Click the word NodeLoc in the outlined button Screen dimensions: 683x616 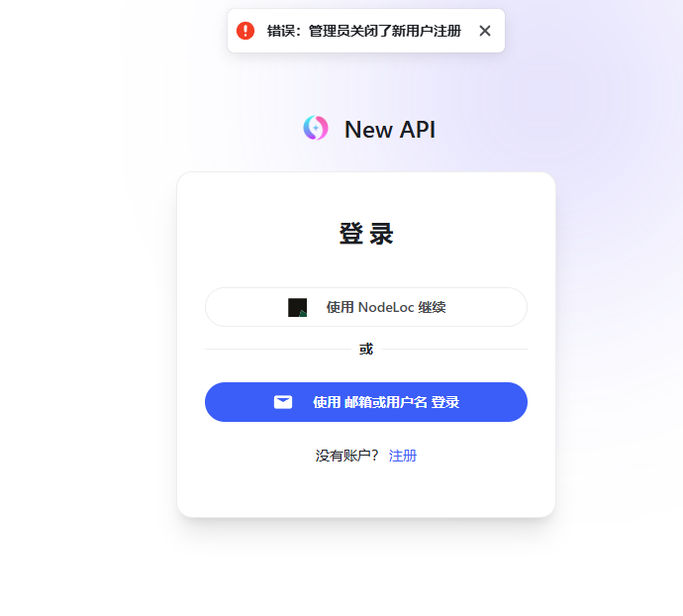coord(386,307)
